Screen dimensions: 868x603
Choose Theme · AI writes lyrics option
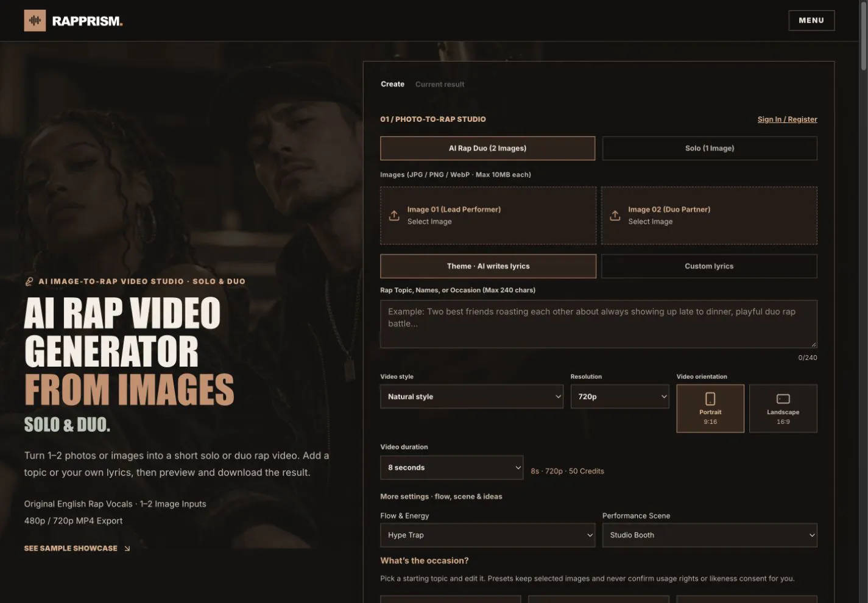[x=488, y=266]
